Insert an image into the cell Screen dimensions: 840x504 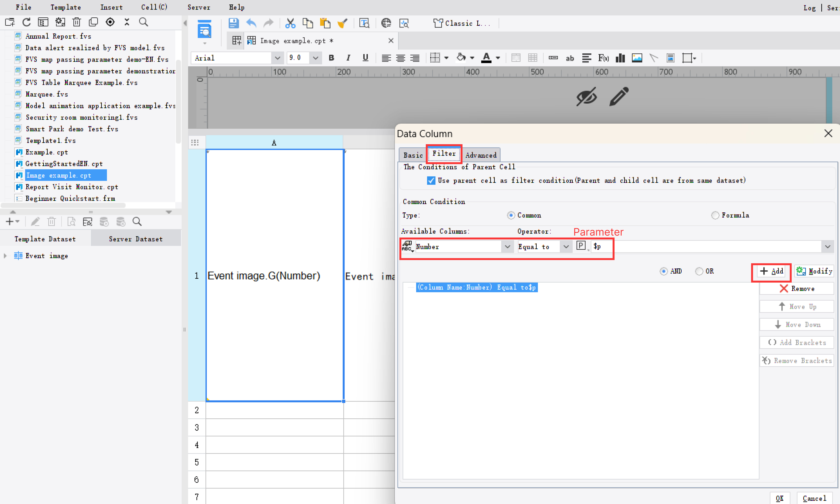point(637,58)
